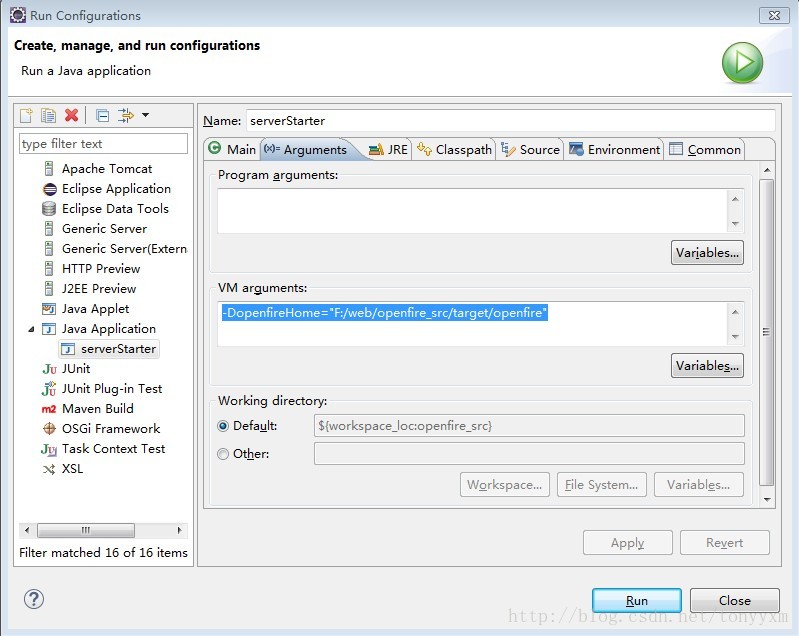Select the JUnit Plug-in Test entry
Viewport: 799px width, 636px height.
[x=112, y=389]
